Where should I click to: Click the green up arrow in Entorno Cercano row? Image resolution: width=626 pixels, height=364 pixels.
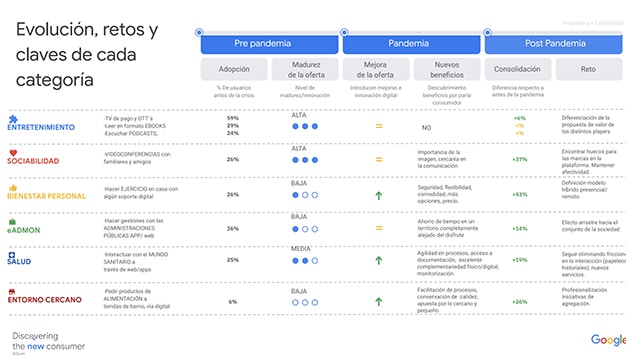378,302
